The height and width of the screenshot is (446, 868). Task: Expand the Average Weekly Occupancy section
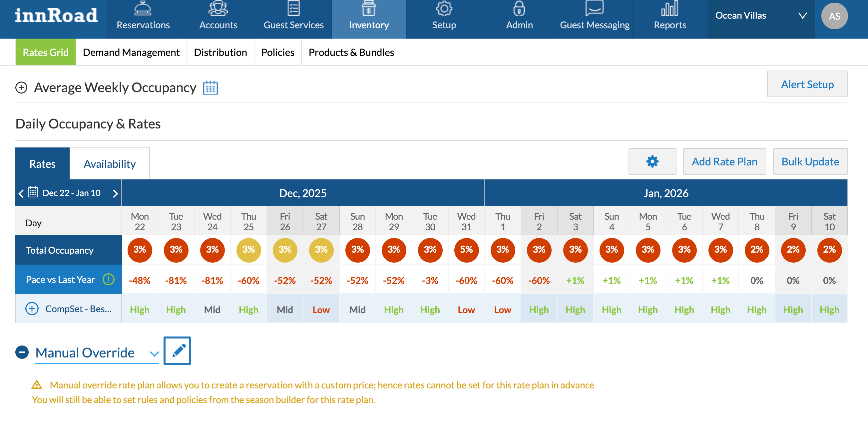pos(21,88)
